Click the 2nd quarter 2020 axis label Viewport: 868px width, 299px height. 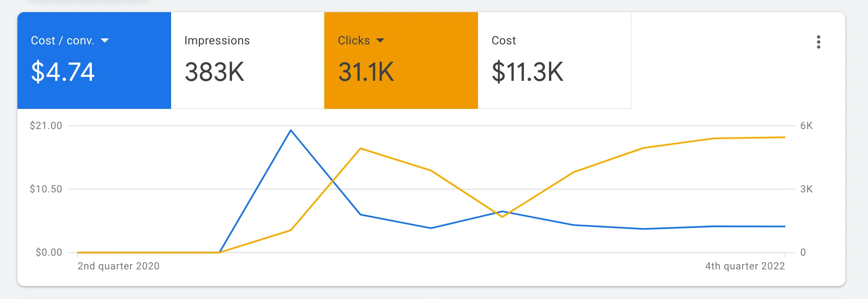(x=118, y=266)
